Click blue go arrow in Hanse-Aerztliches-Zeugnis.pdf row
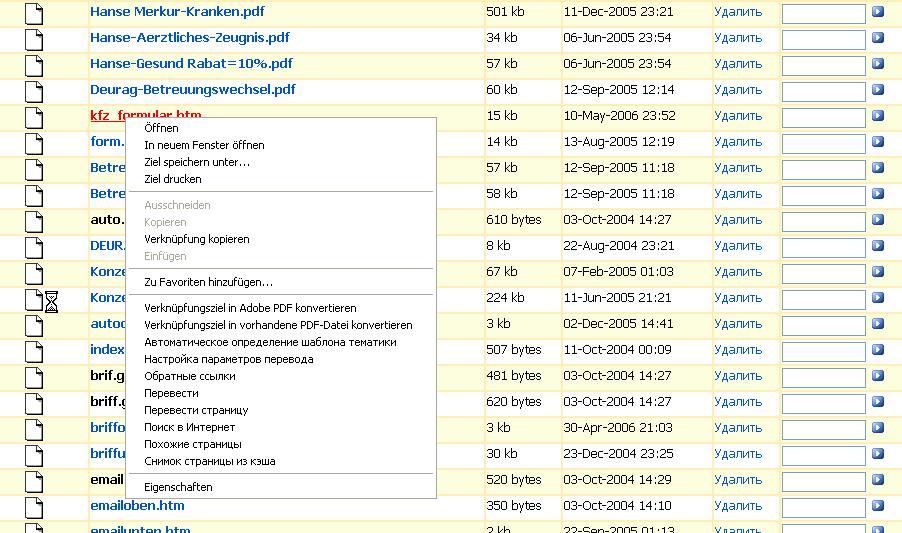The width and height of the screenshot is (902, 533). click(878, 37)
